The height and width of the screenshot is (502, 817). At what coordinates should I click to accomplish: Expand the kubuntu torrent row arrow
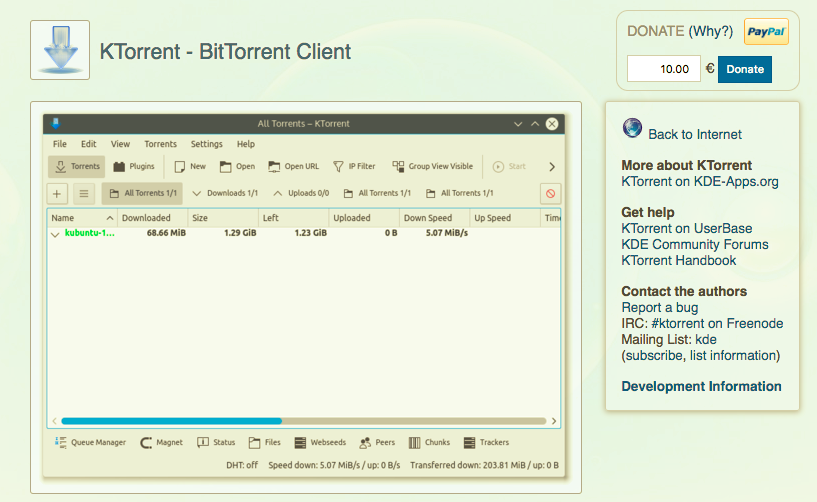click(x=55, y=235)
